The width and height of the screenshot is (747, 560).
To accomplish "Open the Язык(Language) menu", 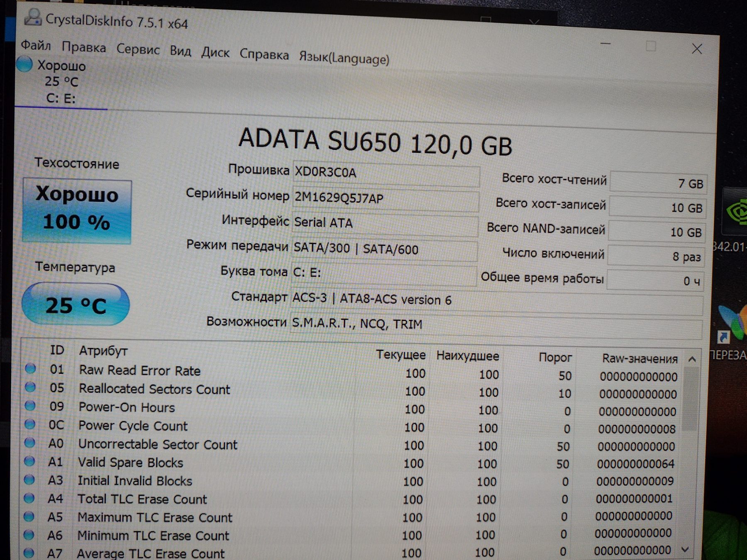I will click(x=344, y=58).
